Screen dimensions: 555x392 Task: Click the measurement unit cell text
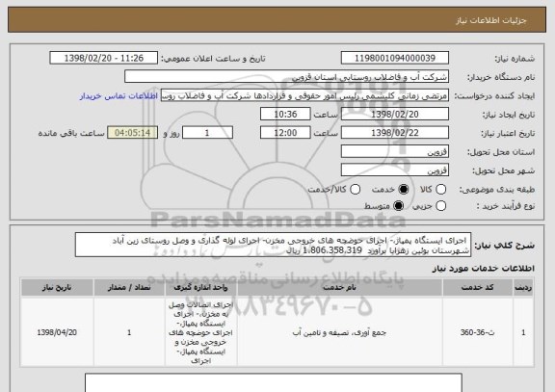[x=200, y=332]
